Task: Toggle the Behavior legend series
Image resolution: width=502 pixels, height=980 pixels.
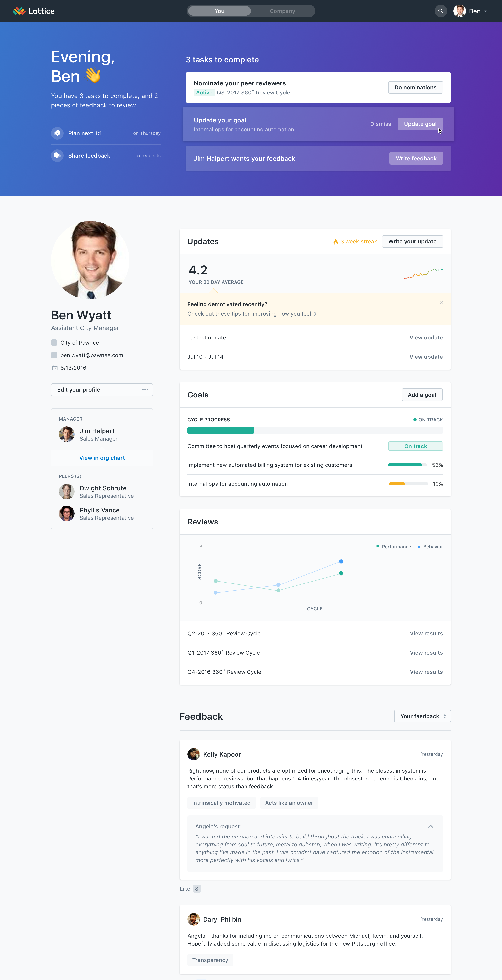Action: pos(430,547)
